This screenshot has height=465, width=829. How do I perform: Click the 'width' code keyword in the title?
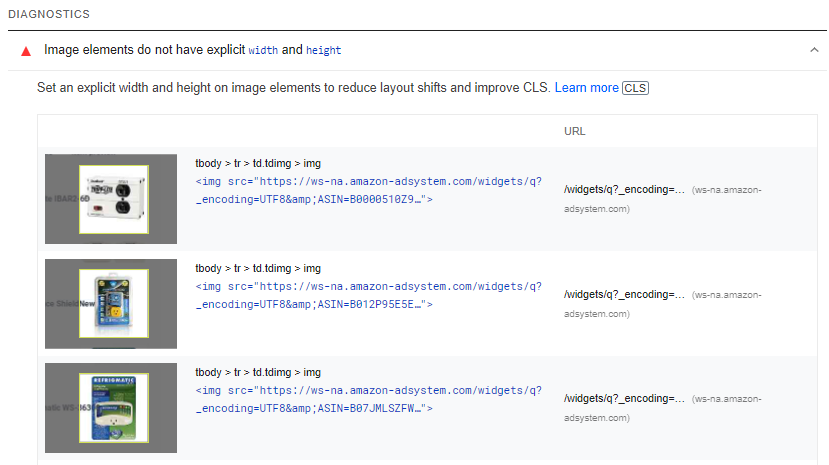pos(263,50)
